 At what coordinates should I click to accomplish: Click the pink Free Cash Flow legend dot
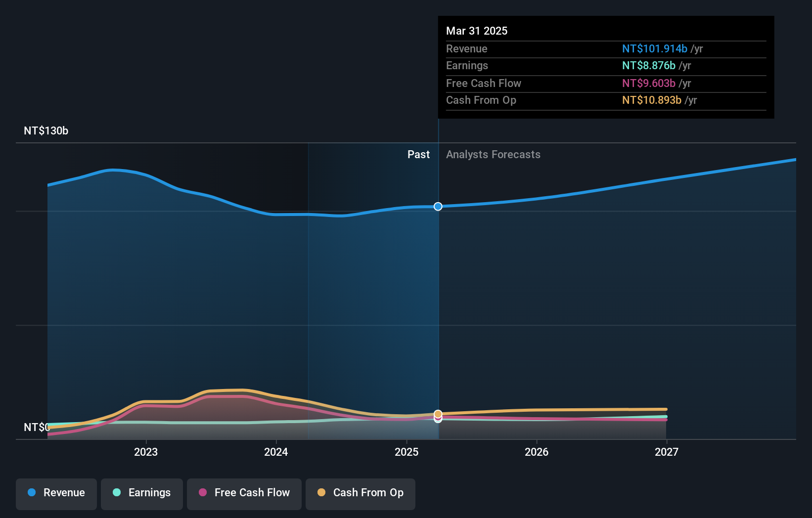coord(203,492)
